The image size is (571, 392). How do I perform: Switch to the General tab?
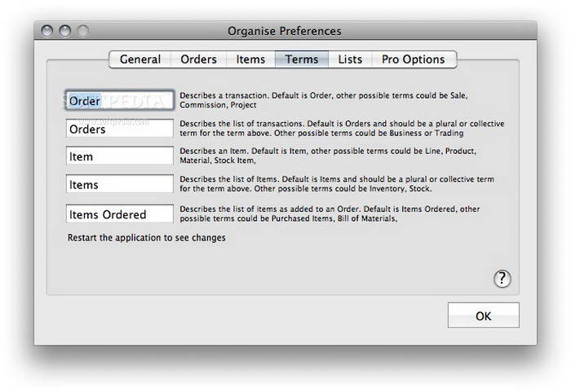pos(139,59)
